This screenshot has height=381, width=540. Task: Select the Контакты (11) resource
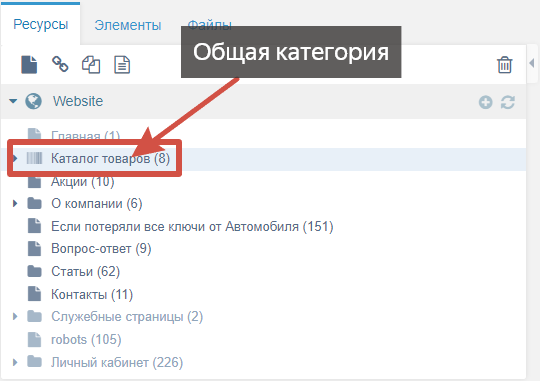click(x=92, y=295)
